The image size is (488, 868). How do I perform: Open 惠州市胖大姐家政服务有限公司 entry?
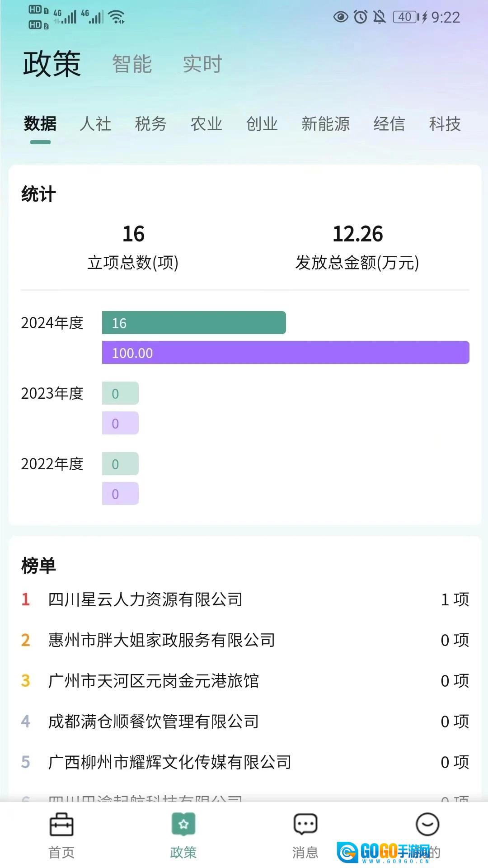[x=245, y=640]
